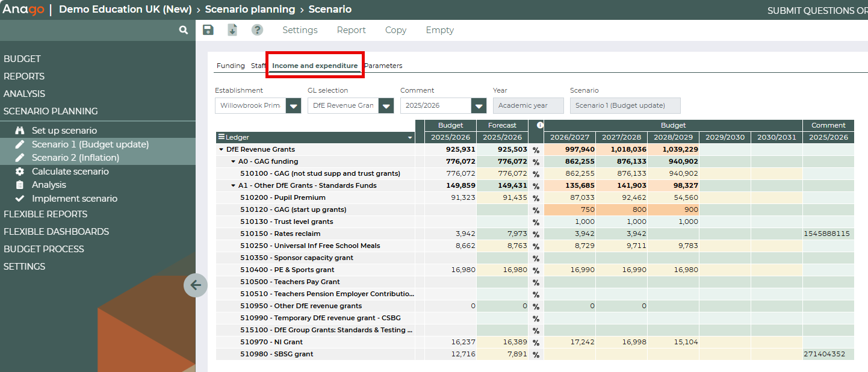This screenshot has width=868, height=372.
Task: Click the info icon in table header
Action: click(x=540, y=125)
